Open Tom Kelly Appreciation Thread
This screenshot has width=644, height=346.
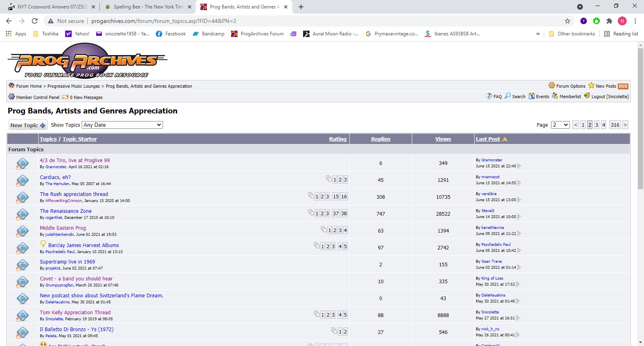click(75, 312)
